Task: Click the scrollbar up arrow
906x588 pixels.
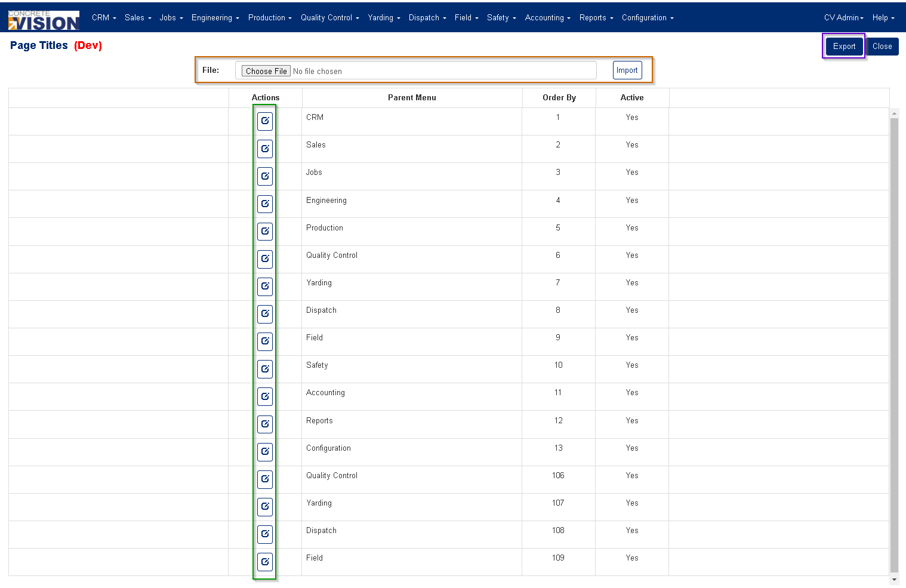Action: [x=894, y=113]
